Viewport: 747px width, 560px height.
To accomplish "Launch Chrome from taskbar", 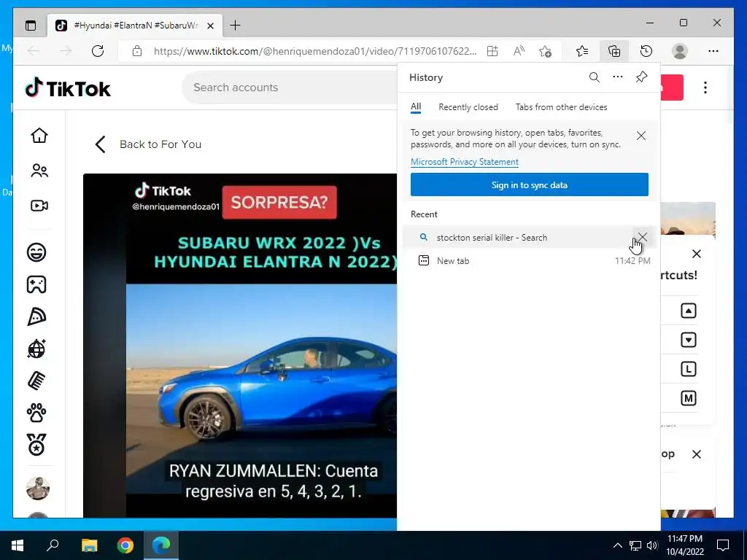I will tap(125, 545).
